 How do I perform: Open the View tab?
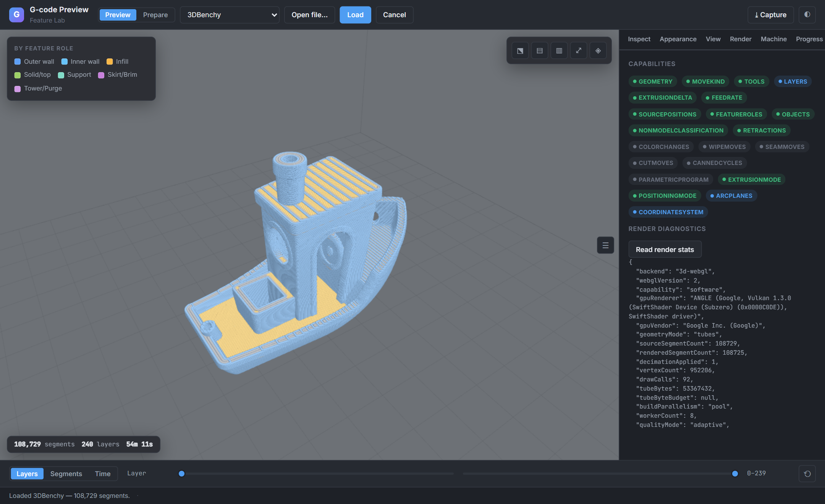tap(713, 39)
